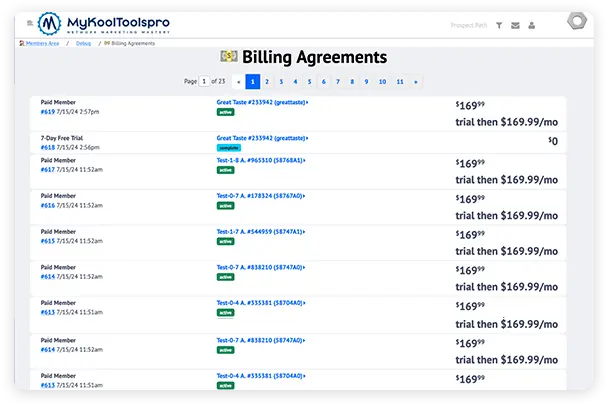Click the hexagon nut icon top right

click(577, 22)
